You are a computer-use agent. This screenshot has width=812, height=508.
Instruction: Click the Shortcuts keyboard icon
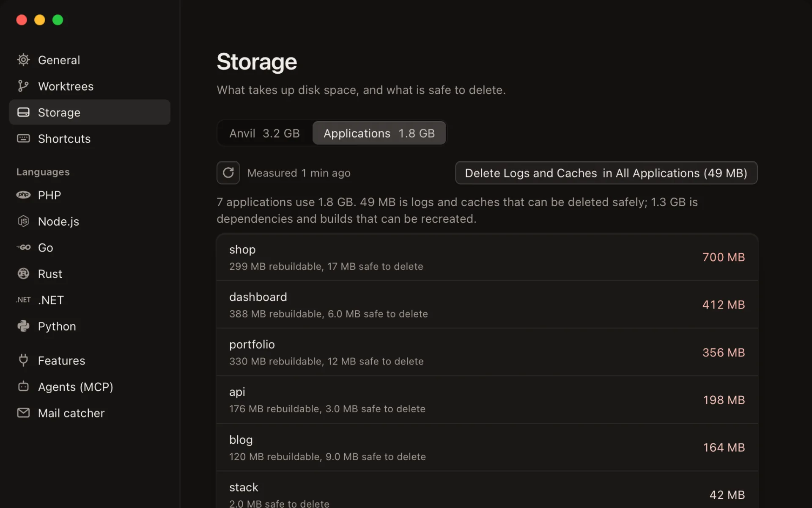[x=23, y=138]
